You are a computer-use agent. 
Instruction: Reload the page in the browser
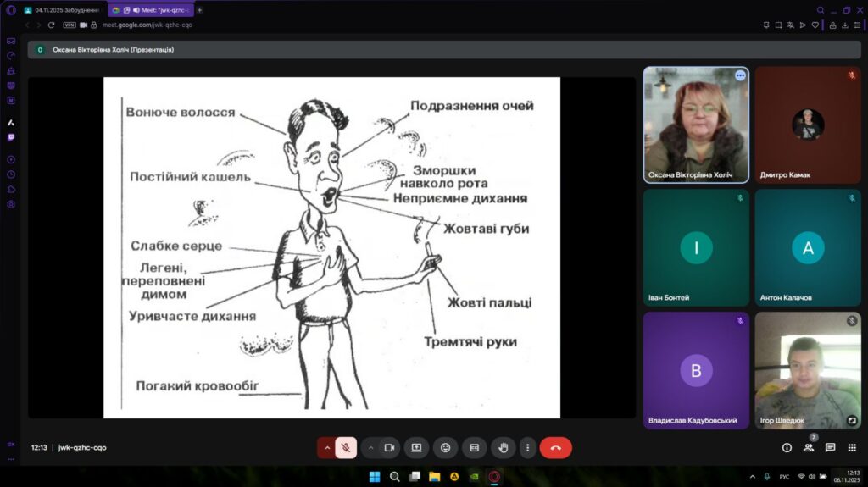(51, 25)
